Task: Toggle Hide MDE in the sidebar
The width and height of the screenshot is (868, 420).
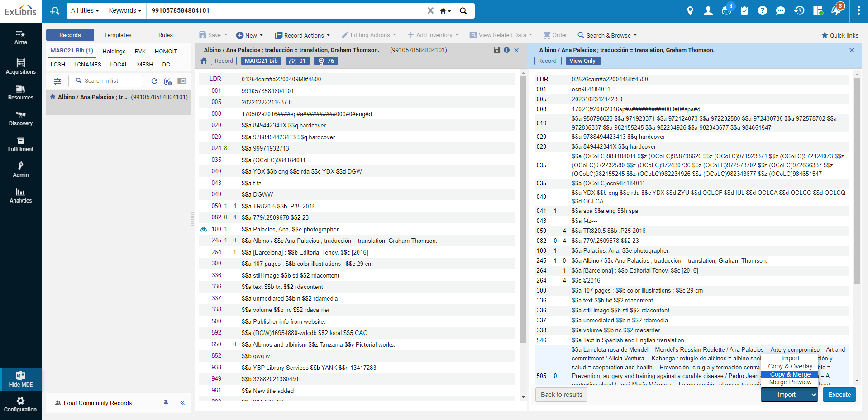Action: point(21,379)
